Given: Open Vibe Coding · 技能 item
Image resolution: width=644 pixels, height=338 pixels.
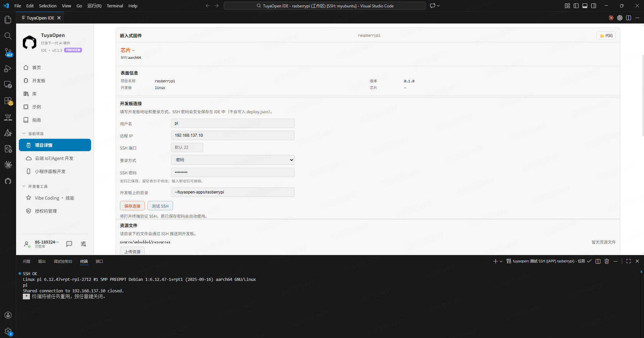Looking at the screenshot, I should [x=55, y=198].
